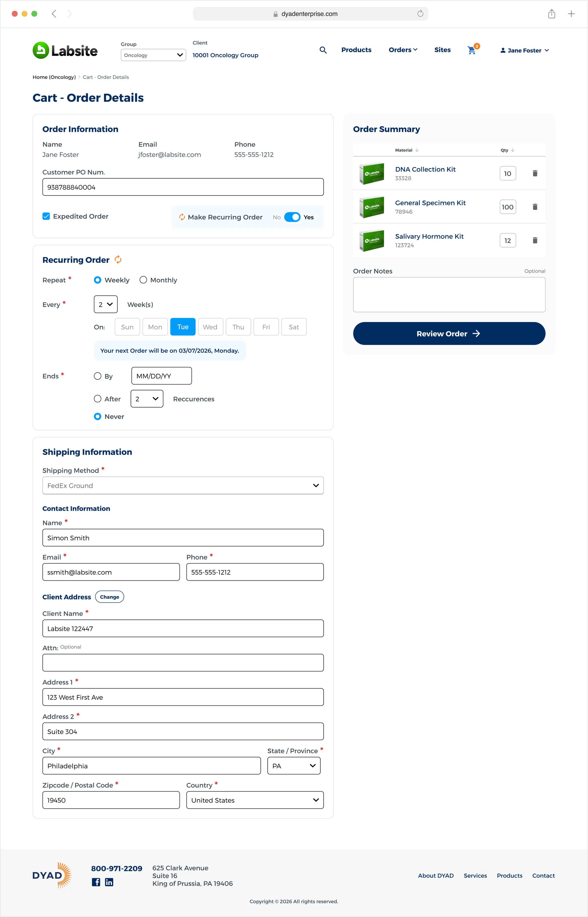Click the Change client address button
The width and height of the screenshot is (588, 917).
(x=109, y=597)
